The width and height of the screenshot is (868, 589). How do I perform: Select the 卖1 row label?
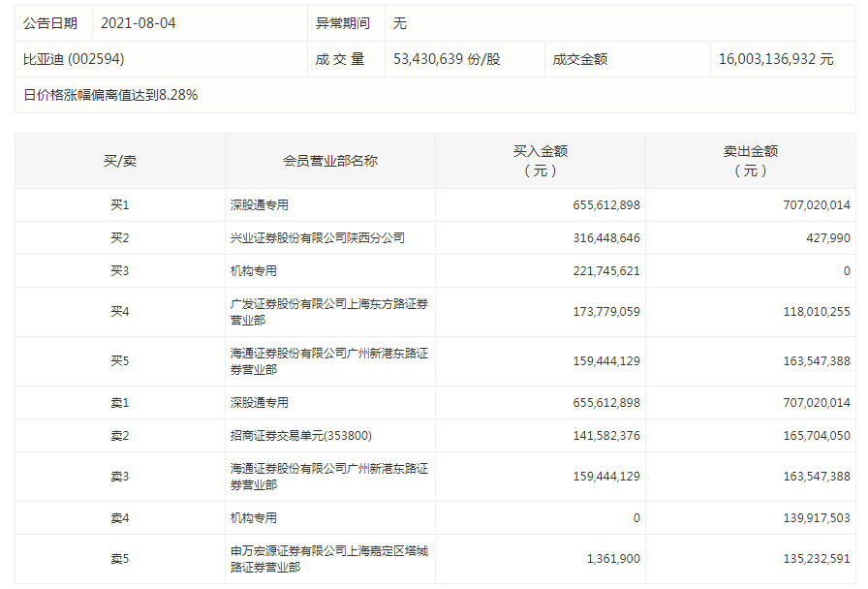[119, 403]
